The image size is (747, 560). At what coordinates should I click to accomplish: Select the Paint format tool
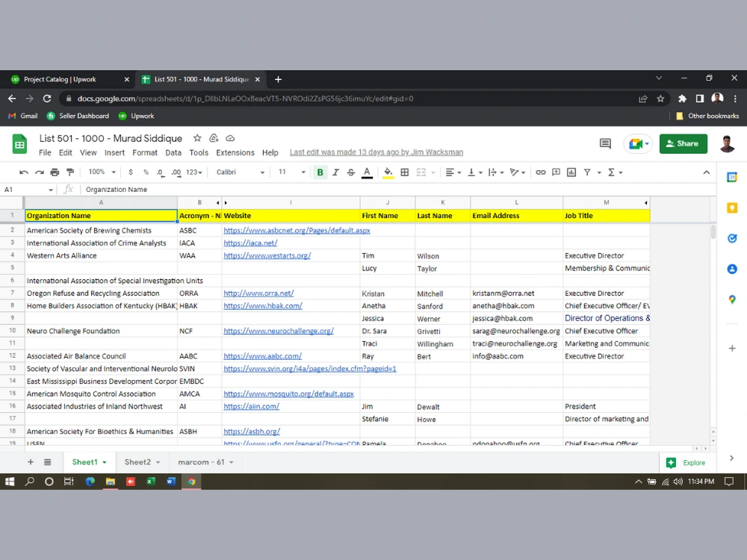pos(70,172)
